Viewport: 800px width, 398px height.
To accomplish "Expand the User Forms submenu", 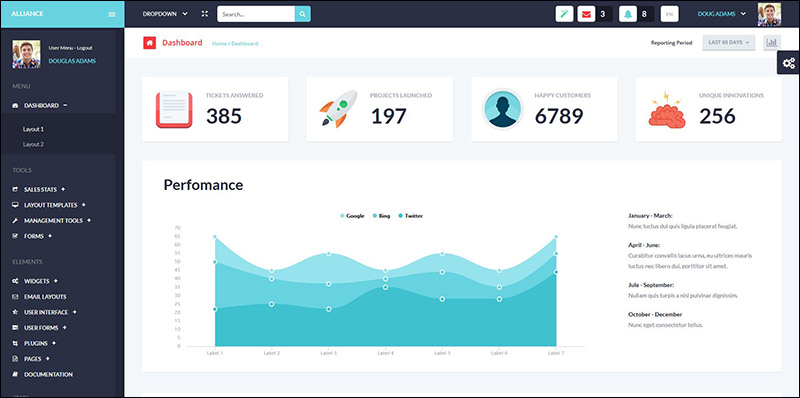I will pos(64,327).
